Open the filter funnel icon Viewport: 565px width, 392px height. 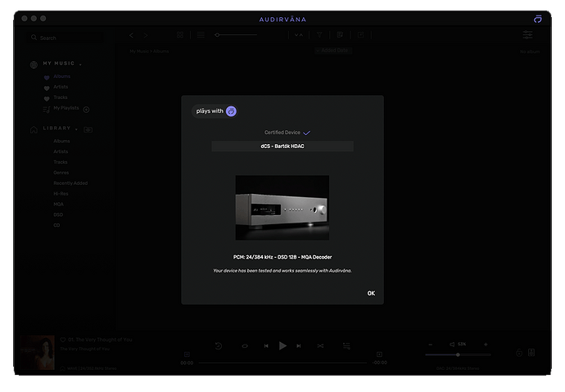tap(319, 35)
